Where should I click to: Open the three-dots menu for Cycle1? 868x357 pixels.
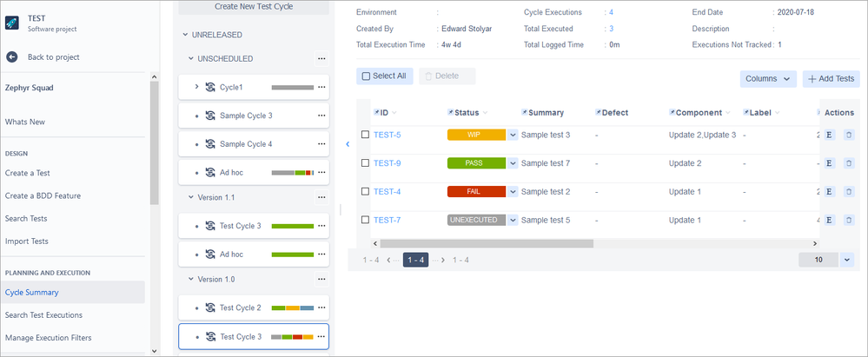point(321,87)
